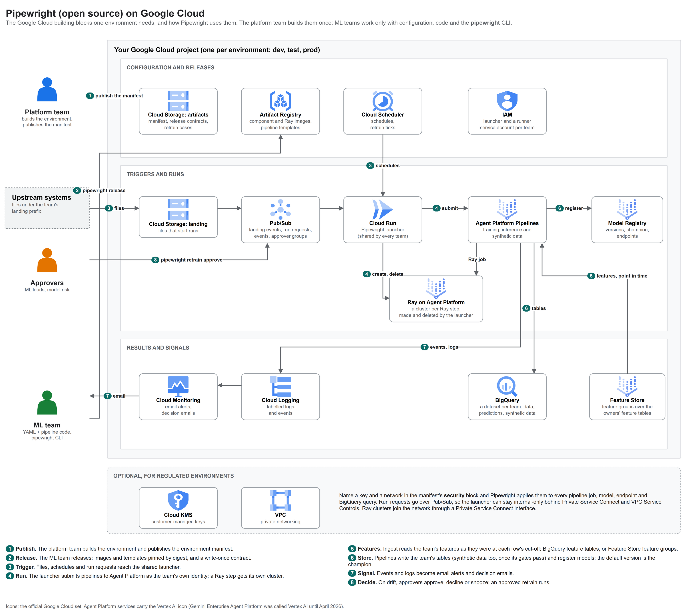The image size is (686, 616).
Task: Click the Cloud Logging icon
Action: click(x=280, y=386)
